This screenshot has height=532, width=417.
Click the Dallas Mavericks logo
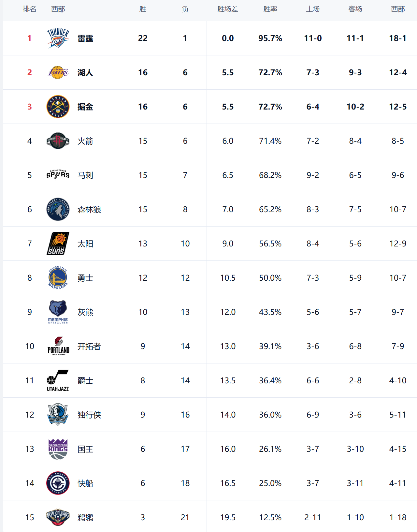point(58,415)
